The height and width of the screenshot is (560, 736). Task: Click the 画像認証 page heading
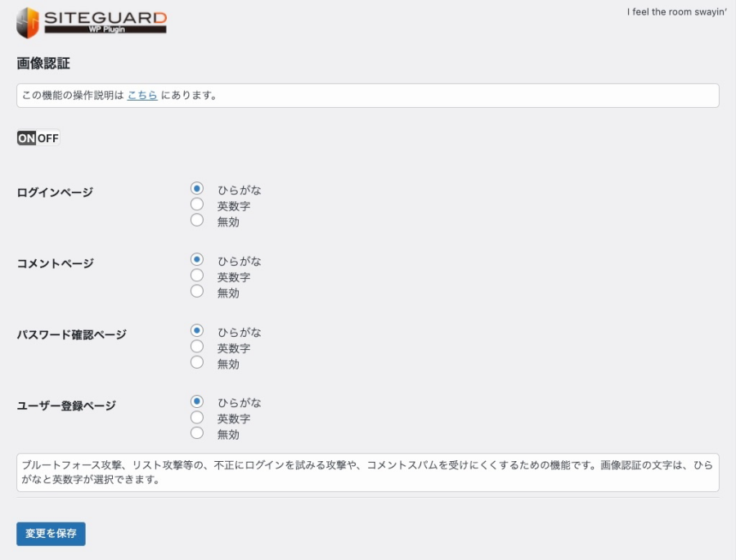[43, 64]
